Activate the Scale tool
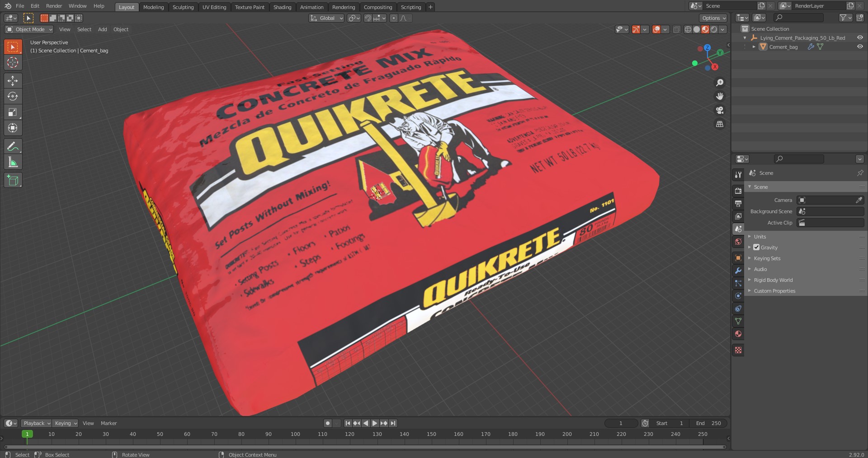 click(13, 112)
